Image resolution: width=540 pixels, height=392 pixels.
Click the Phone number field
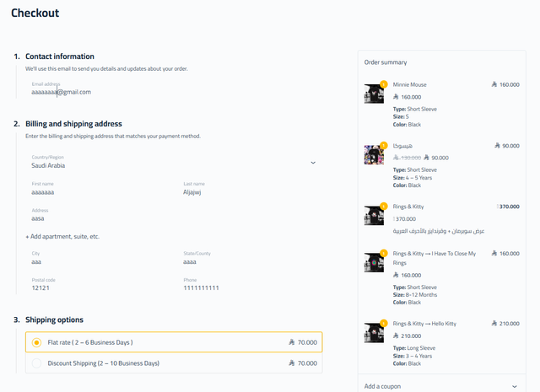coord(250,285)
